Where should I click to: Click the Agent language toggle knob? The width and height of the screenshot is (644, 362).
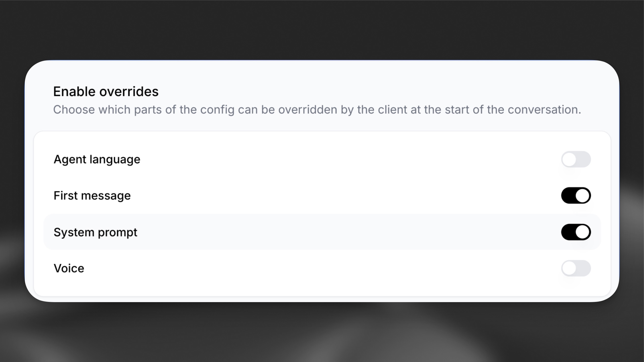click(x=570, y=159)
